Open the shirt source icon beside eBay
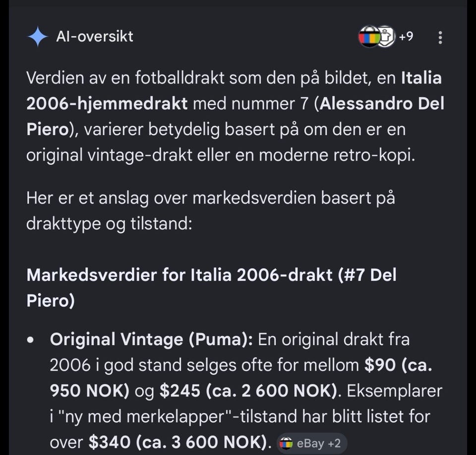476x455 pixels. coord(386,36)
